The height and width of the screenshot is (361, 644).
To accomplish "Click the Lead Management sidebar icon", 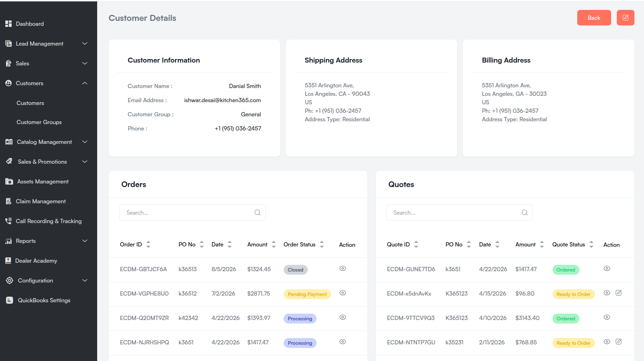I will (x=8, y=43).
